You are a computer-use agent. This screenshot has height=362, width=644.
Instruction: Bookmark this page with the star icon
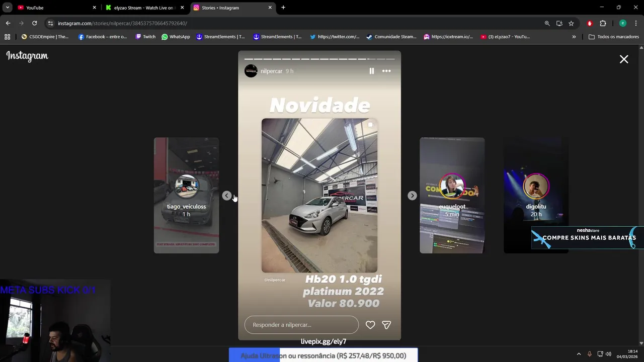[571, 23]
